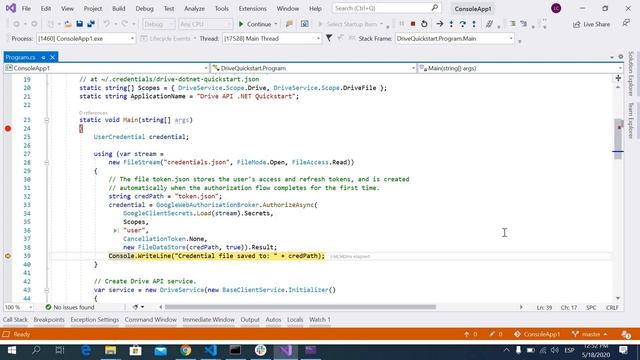Open the Thread dropdown showing Main Thread
The height and width of the screenshot is (360, 640).
click(x=272, y=38)
